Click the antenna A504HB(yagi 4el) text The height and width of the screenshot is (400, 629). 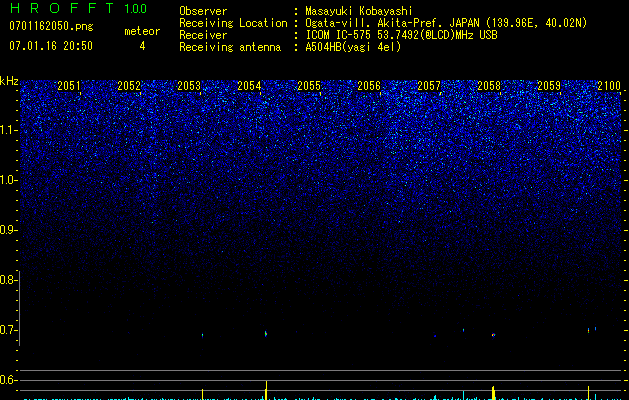click(x=353, y=47)
